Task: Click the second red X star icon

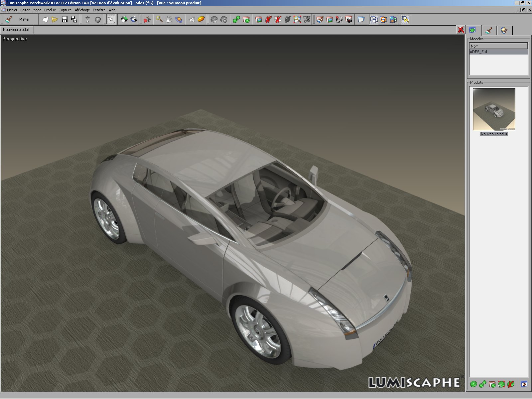Action: click(x=278, y=19)
